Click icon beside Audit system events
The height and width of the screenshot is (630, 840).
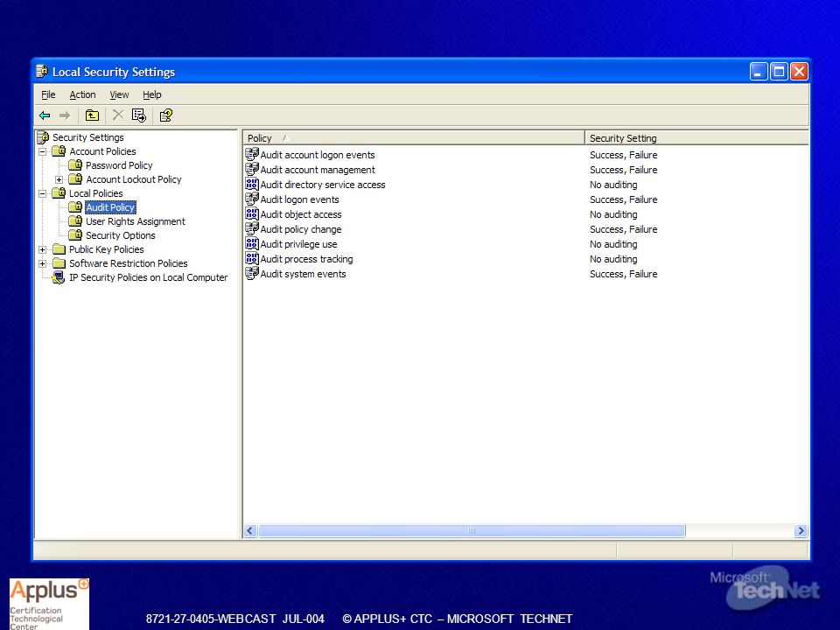tap(252, 273)
